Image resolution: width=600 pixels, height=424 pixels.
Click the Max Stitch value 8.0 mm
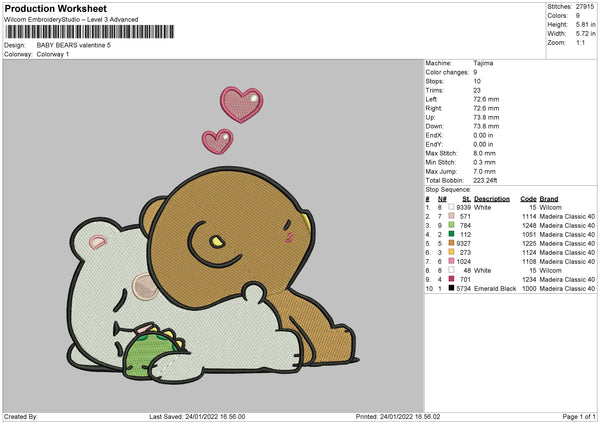[484, 153]
